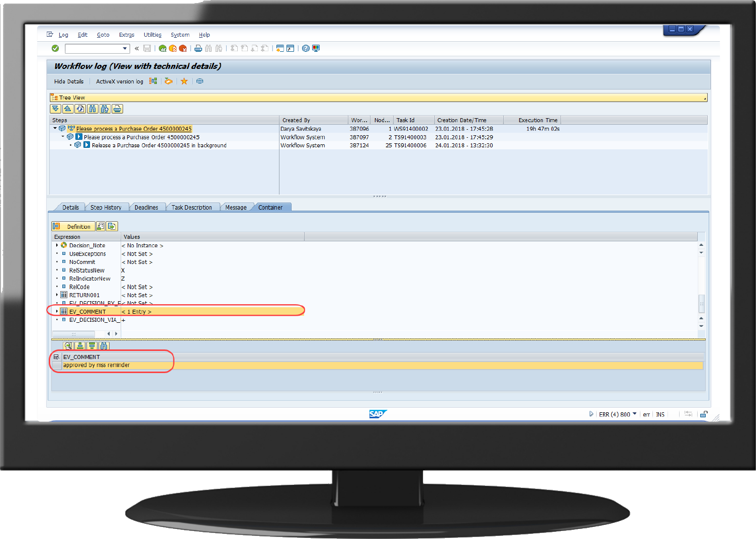Click Expand all nodes icon under Tree View
Viewport: 756px width, 539px height.
tap(55, 109)
